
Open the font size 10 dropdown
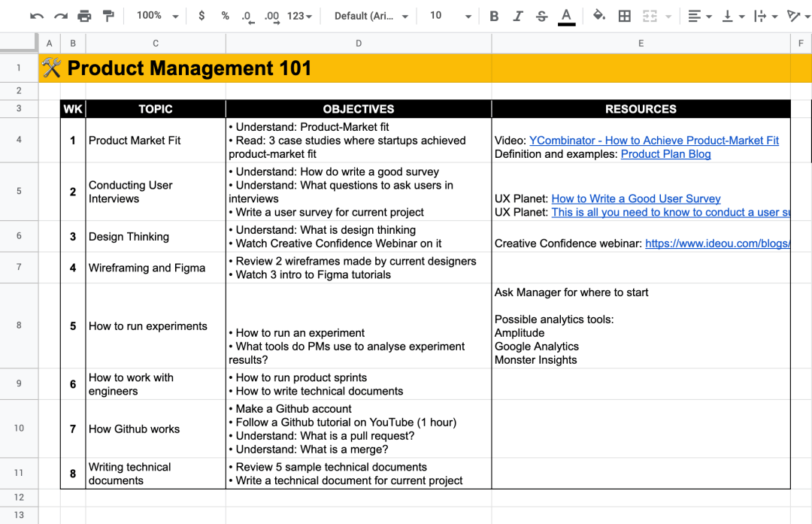click(450, 16)
